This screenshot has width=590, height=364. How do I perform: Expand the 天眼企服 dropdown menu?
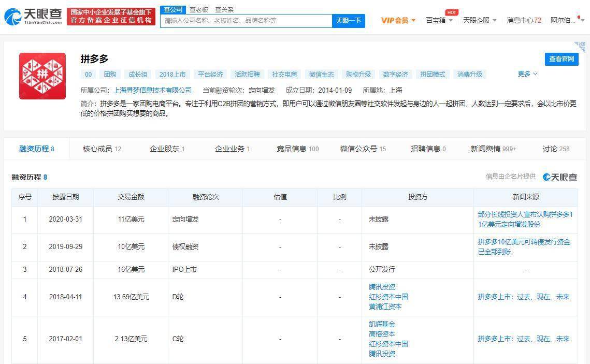point(480,20)
